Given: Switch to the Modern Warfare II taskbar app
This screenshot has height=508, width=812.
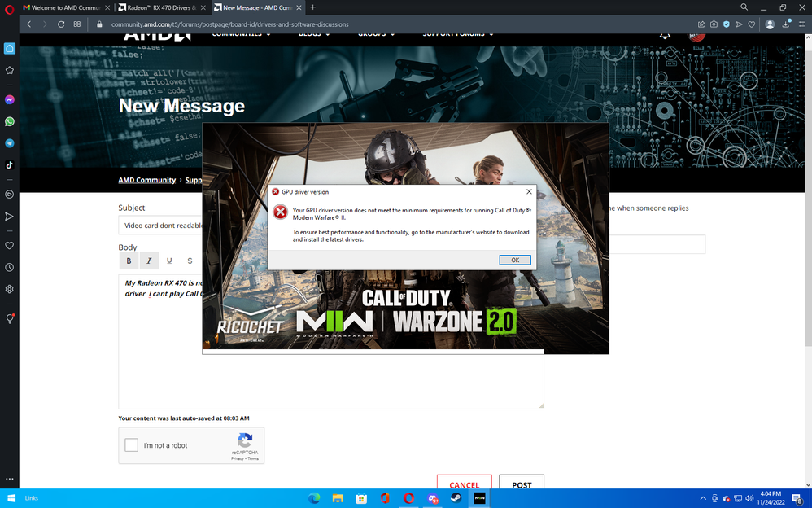Looking at the screenshot, I should coord(479,498).
